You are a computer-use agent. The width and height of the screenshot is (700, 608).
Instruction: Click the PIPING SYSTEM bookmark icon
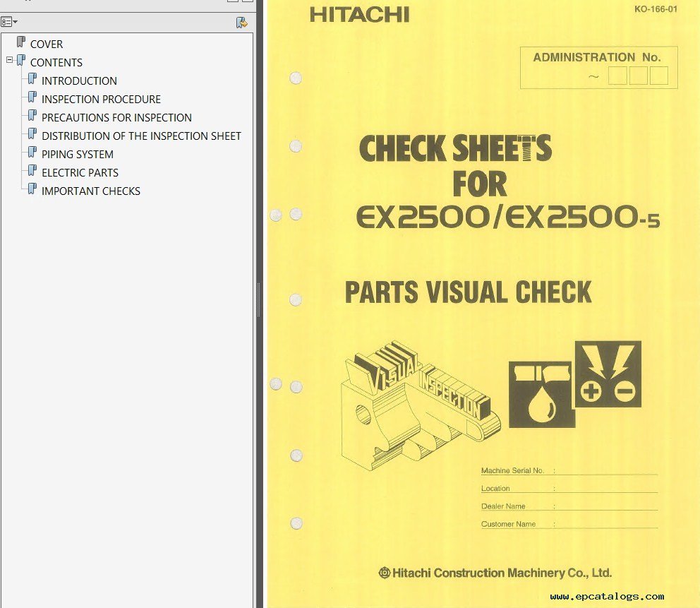tap(32, 152)
